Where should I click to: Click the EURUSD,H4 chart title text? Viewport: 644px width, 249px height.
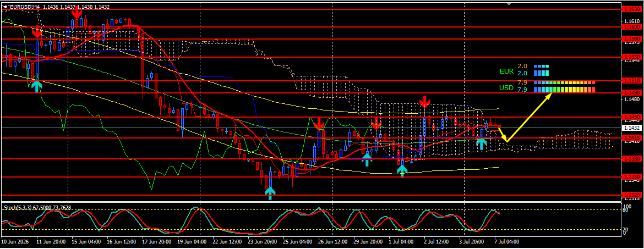pos(25,7)
